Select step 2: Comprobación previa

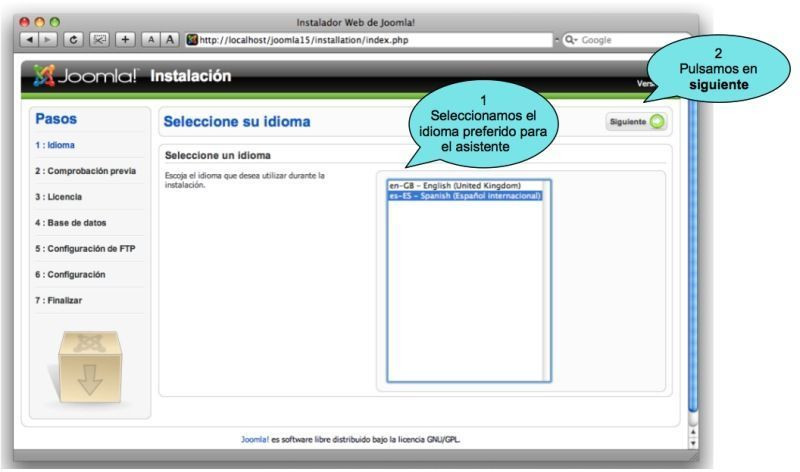point(84,170)
